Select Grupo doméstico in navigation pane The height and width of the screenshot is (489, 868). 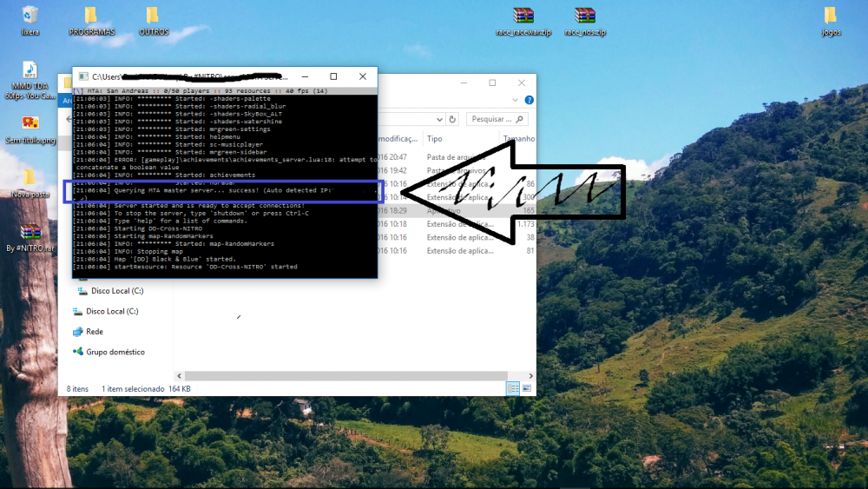click(x=115, y=352)
